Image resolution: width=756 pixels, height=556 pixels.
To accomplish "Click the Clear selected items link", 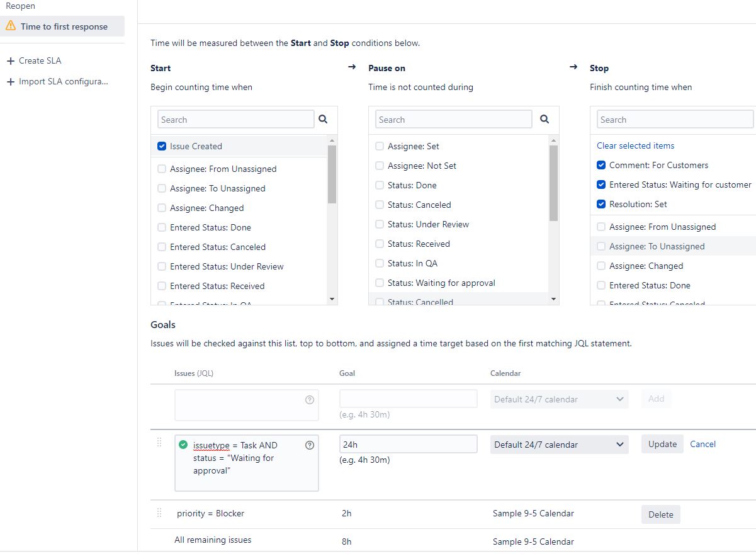I will click(x=635, y=145).
